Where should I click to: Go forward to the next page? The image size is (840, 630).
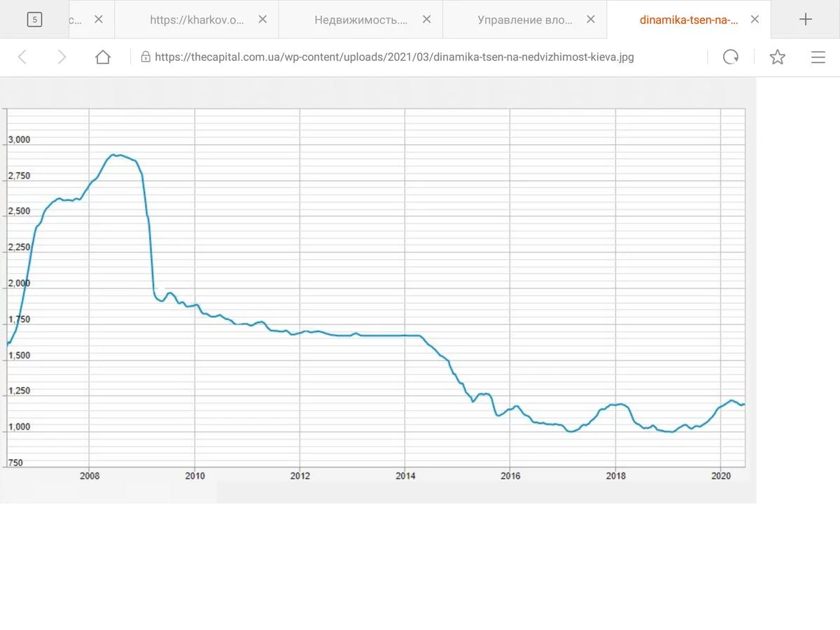point(62,57)
